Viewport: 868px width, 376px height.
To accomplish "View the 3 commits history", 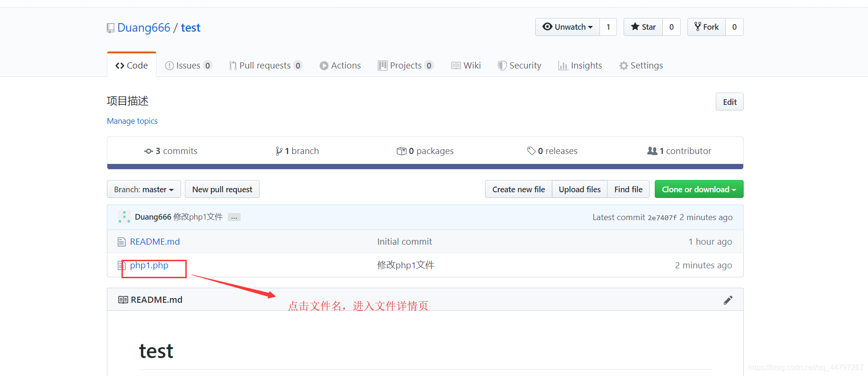I will pos(171,151).
